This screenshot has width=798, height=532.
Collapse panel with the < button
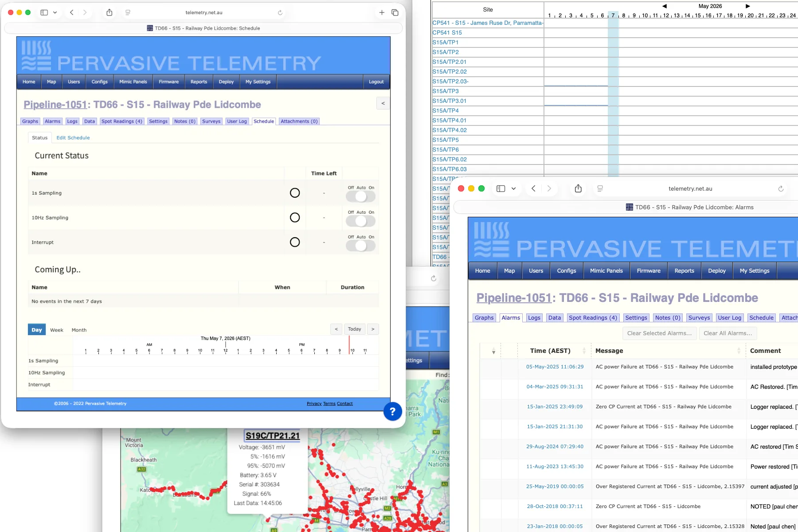coord(383,103)
